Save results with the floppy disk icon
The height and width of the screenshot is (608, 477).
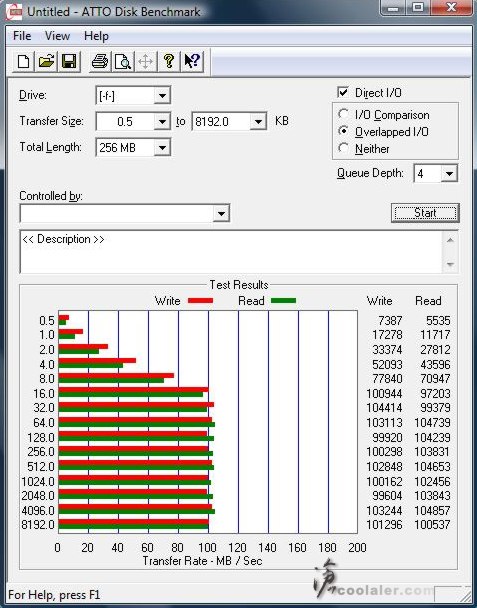[x=69, y=61]
